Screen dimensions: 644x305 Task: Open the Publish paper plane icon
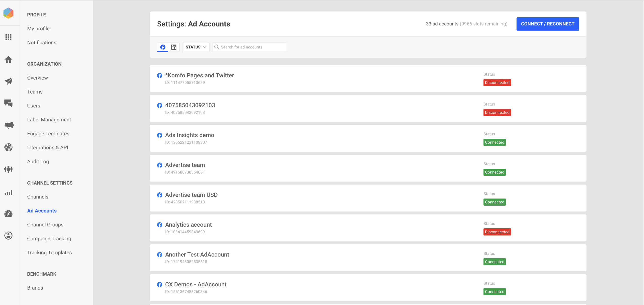point(9,81)
